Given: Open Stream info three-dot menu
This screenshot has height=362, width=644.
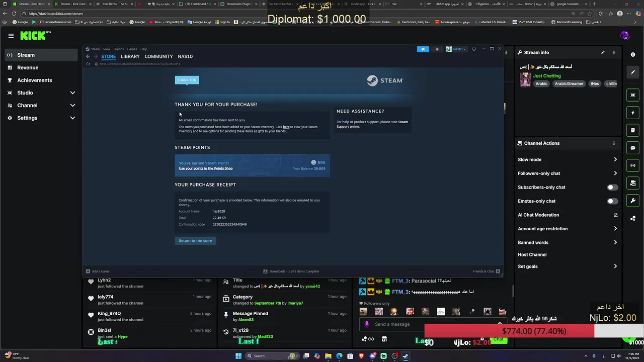Looking at the screenshot, I should pyautogui.click(x=614, y=52).
